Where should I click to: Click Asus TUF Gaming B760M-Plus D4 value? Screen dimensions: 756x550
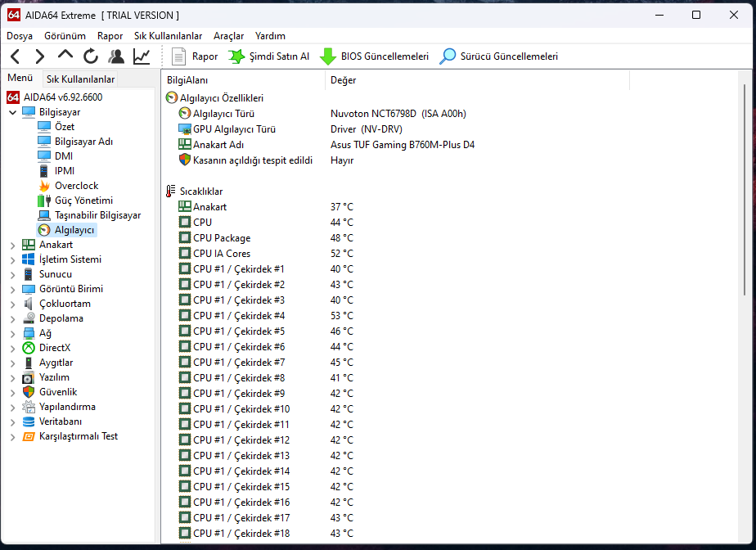point(403,145)
